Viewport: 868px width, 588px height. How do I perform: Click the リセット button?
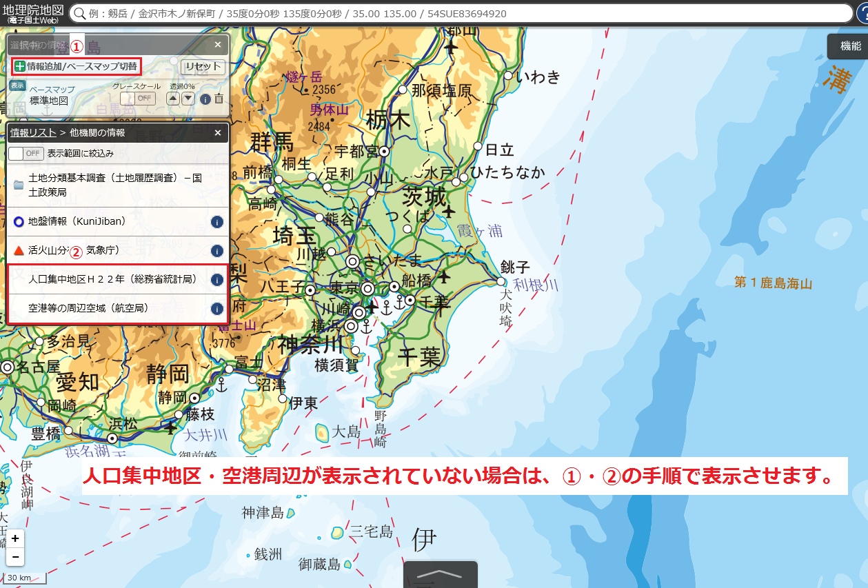point(203,67)
